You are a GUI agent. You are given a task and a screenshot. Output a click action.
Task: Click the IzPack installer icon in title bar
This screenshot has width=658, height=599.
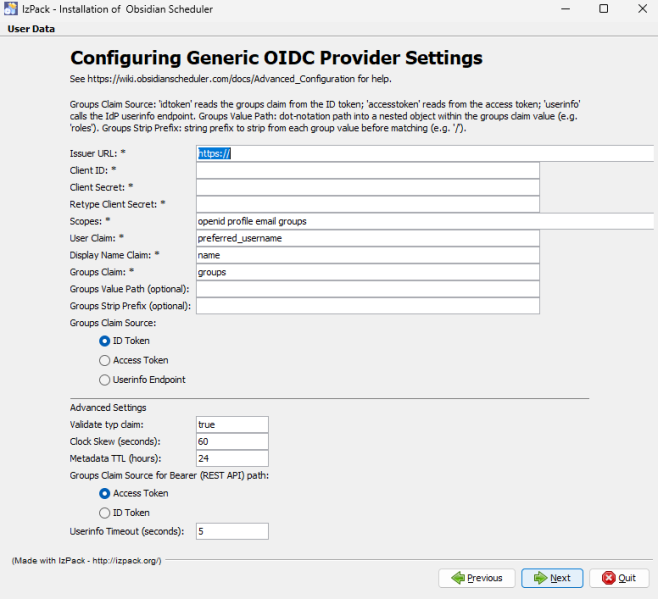(10, 9)
